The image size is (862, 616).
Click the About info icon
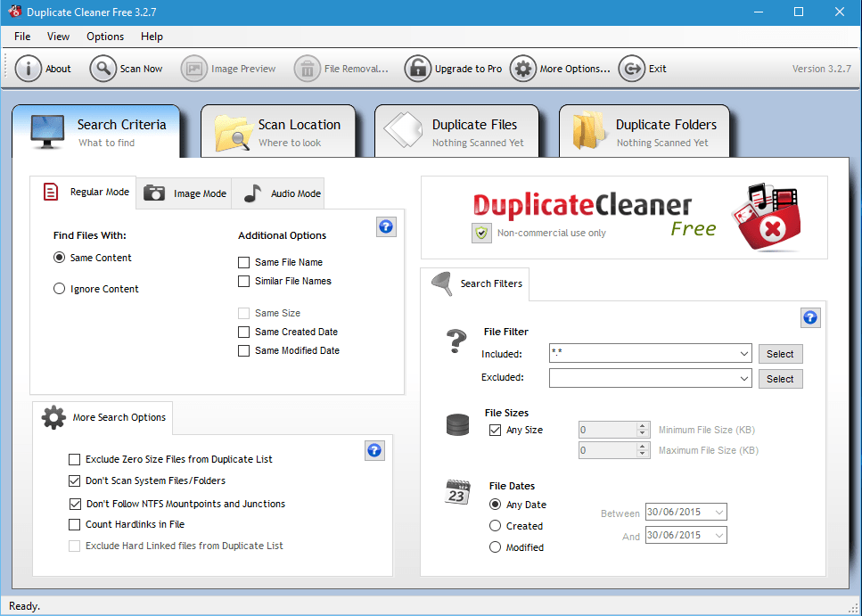tap(28, 68)
